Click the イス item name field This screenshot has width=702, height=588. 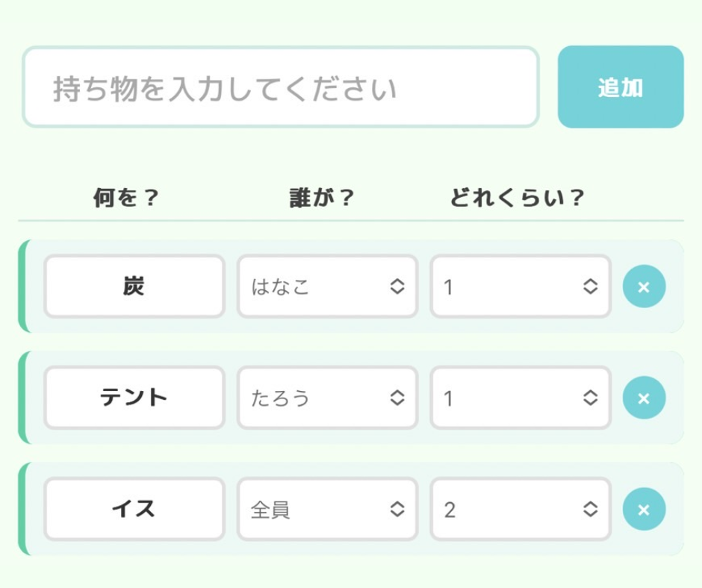pos(134,510)
